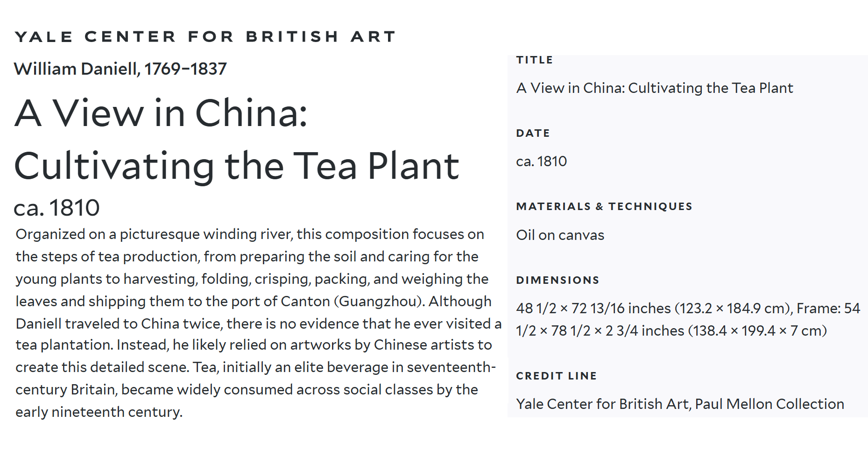Click the description line starting "Daniell traveled to China"
868x464 pixels.
(258, 324)
